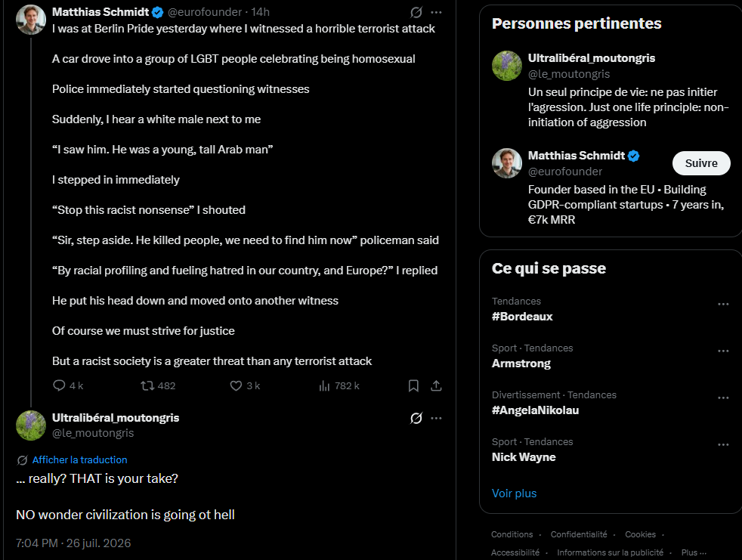Click Voir plus under trends

pyautogui.click(x=514, y=493)
